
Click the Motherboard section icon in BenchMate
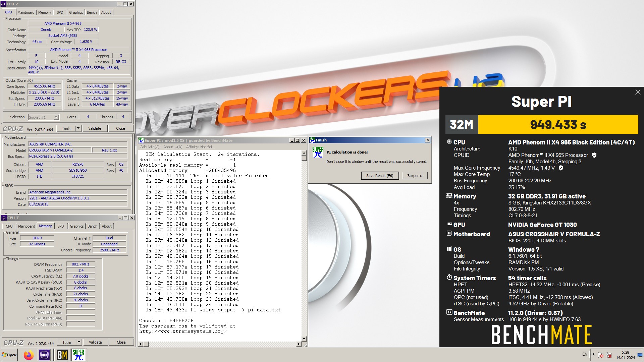coord(449,233)
